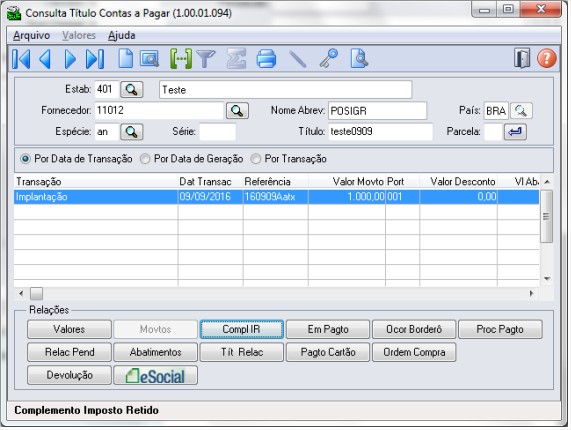Click the Teste establishment name field
571x430 pixels.
(x=286, y=90)
